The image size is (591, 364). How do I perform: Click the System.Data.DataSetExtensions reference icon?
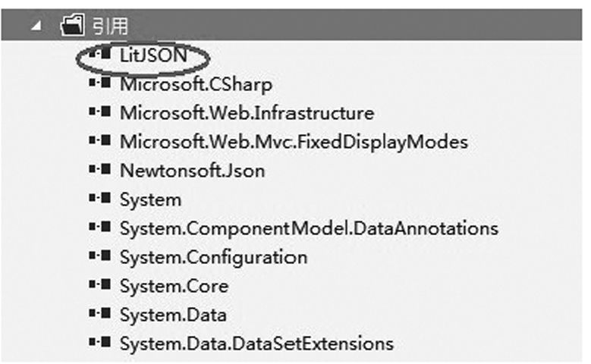pyautogui.click(x=100, y=342)
